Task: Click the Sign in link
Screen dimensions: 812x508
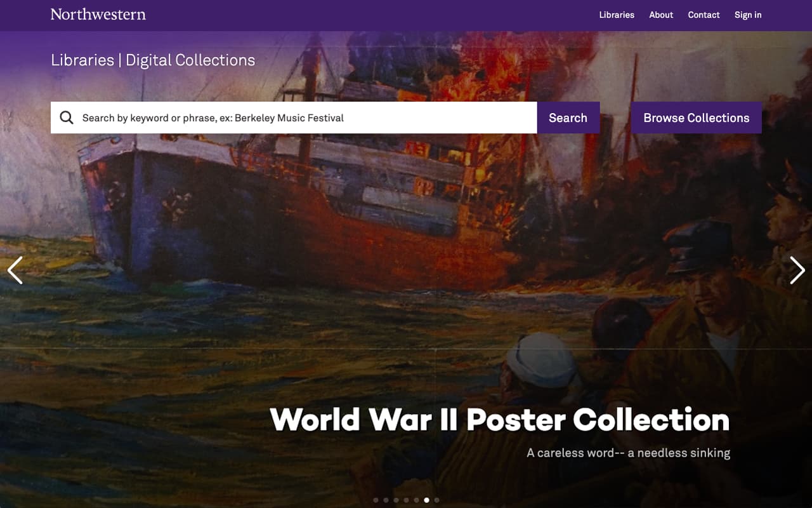Action: coord(747,15)
